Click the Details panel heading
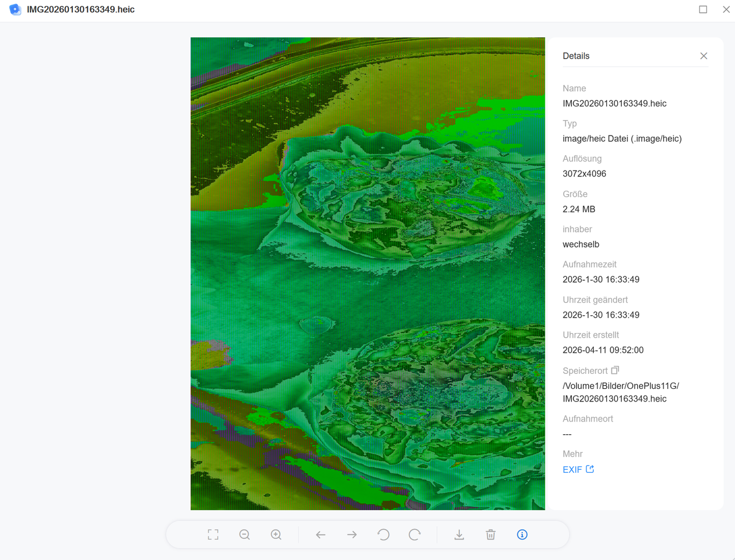 click(576, 56)
